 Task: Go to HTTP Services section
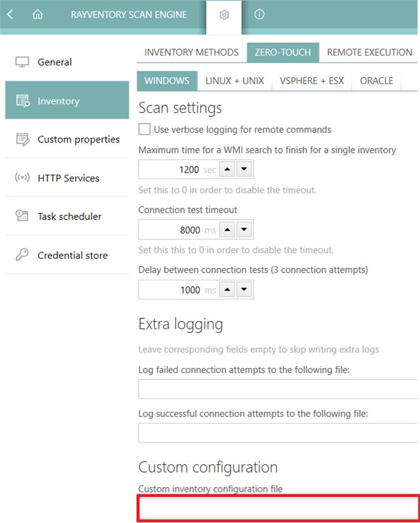tap(67, 178)
